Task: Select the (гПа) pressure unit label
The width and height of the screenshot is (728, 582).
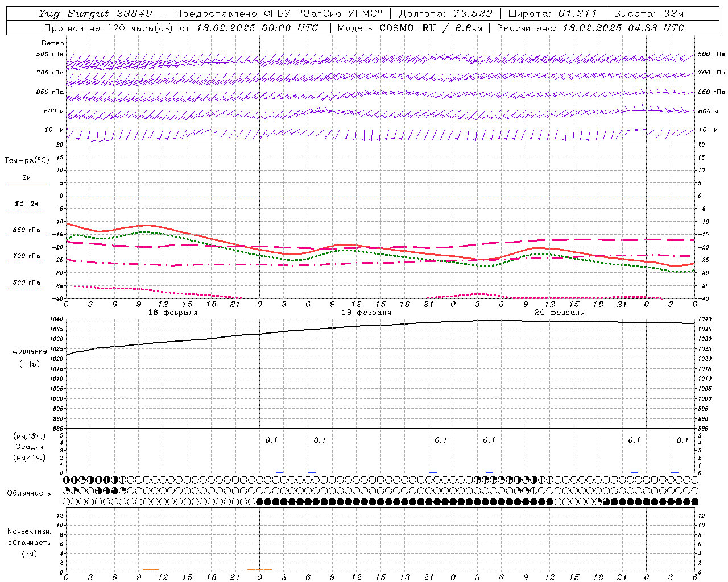Action: [x=30, y=364]
